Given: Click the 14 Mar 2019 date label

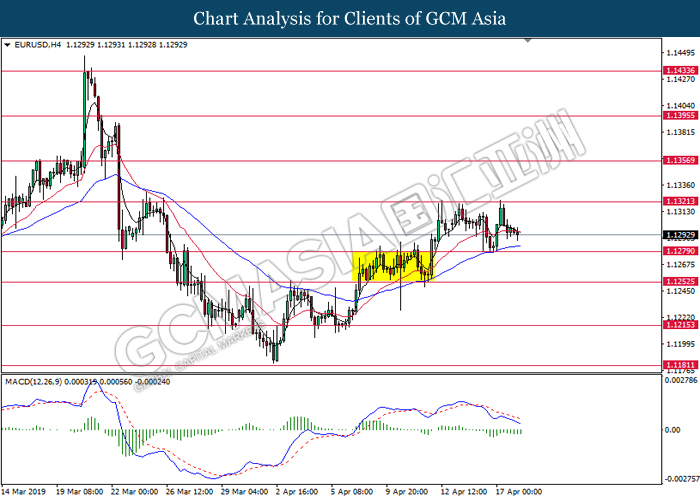Looking at the screenshot, I should (x=24, y=492).
